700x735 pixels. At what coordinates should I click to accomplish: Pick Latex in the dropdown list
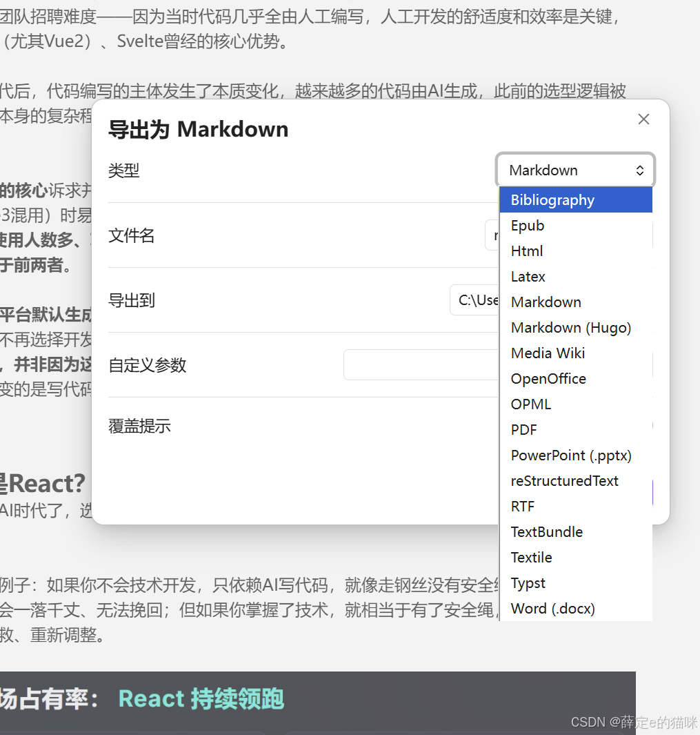[576, 277]
